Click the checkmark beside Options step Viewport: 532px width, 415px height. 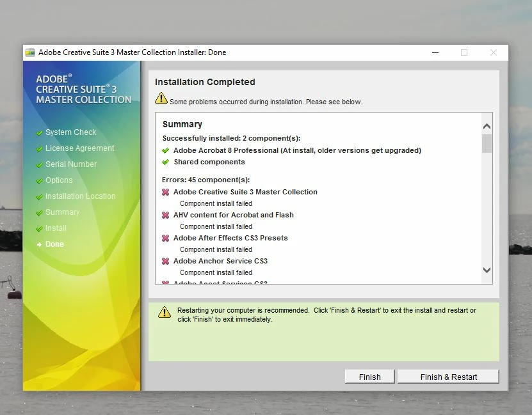click(39, 181)
